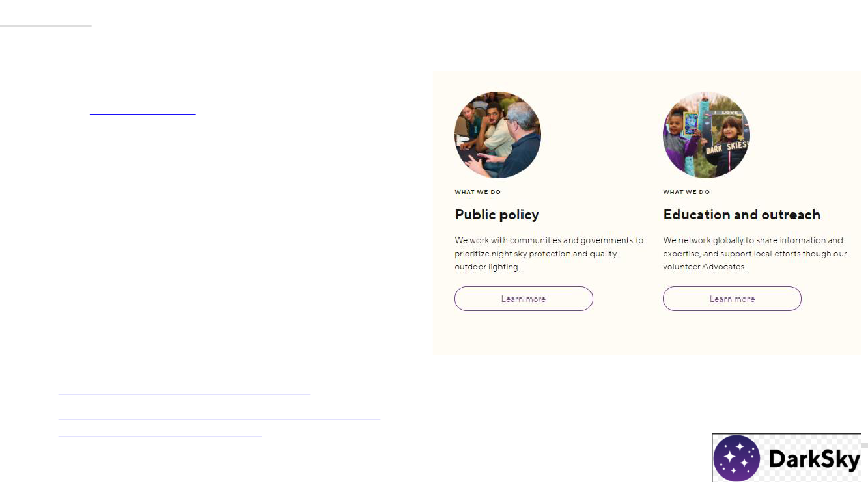Open the Public policy circular photo
Image resolution: width=868 pixels, height=488 pixels.
coord(497,135)
